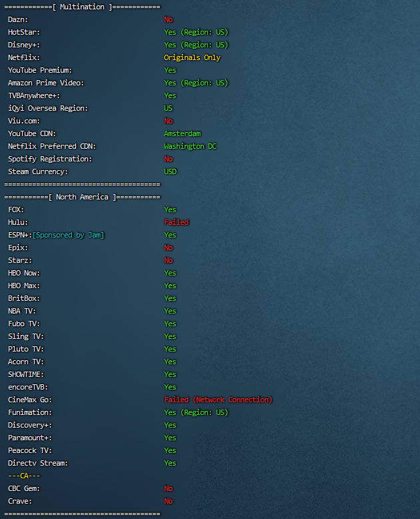
Task: Click the iQyi Oversea Region label
Action: [x=48, y=108]
